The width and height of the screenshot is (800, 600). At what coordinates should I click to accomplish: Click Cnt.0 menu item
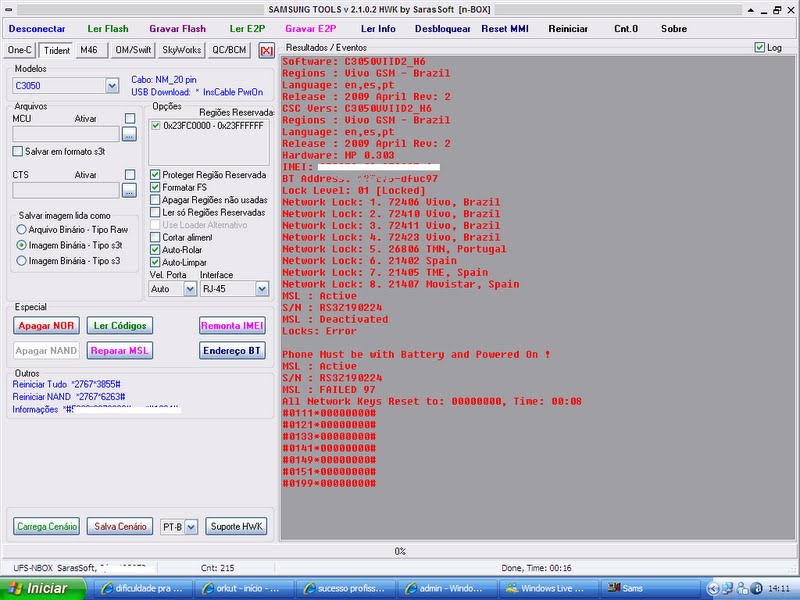point(626,29)
